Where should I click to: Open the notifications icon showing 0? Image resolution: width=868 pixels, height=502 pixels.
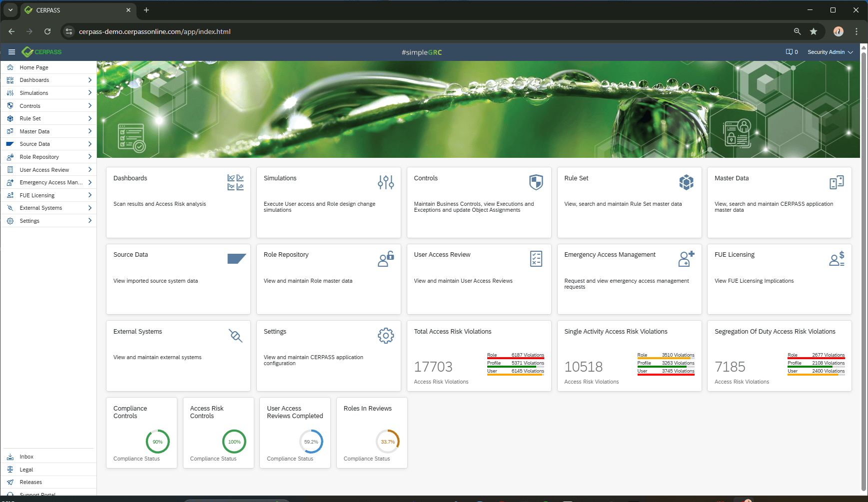(x=792, y=52)
